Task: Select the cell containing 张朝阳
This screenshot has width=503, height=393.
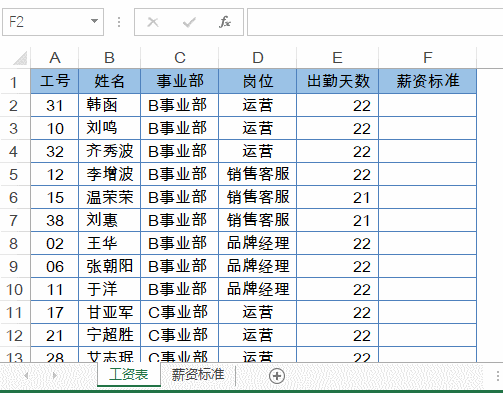Action: tap(110, 266)
